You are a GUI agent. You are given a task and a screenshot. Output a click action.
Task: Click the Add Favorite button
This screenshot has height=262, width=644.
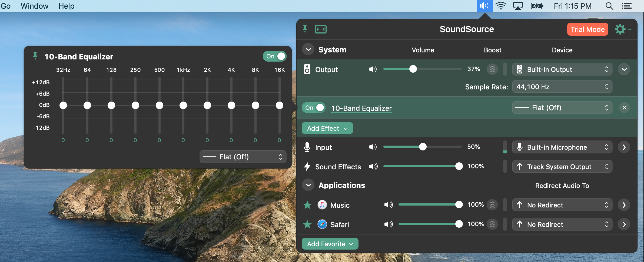pyautogui.click(x=330, y=244)
